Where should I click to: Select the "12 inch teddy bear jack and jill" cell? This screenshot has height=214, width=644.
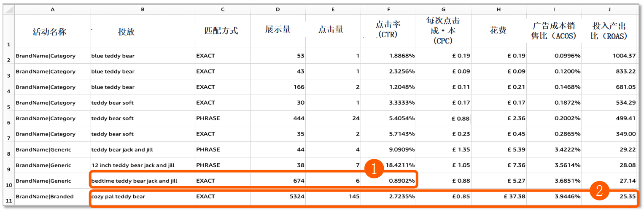[x=133, y=165]
